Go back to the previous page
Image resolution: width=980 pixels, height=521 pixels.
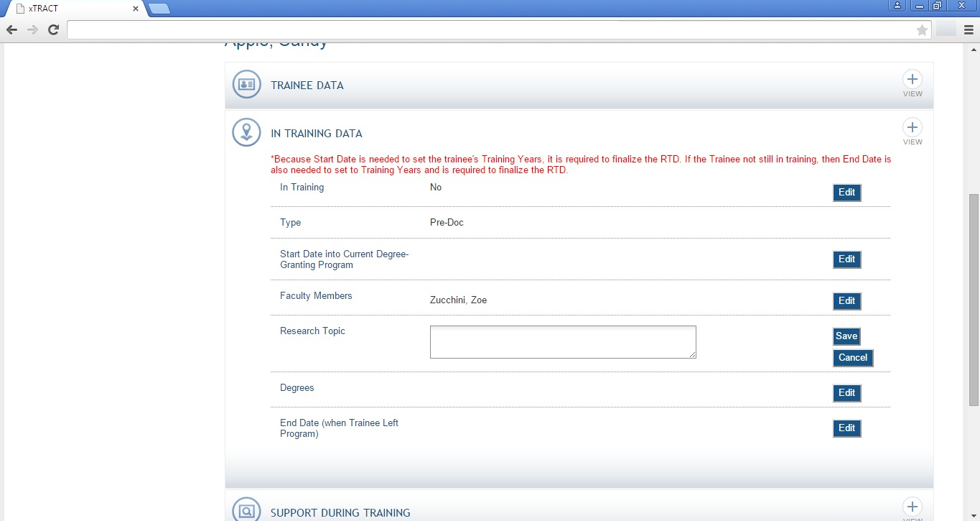pyautogui.click(x=11, y=29)
